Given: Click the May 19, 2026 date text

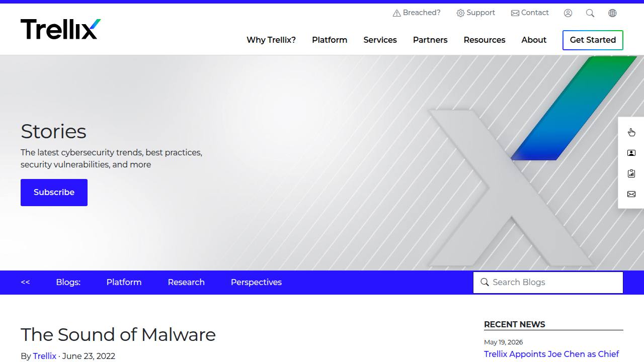Looking at the screenshot, I should [503, 342].
